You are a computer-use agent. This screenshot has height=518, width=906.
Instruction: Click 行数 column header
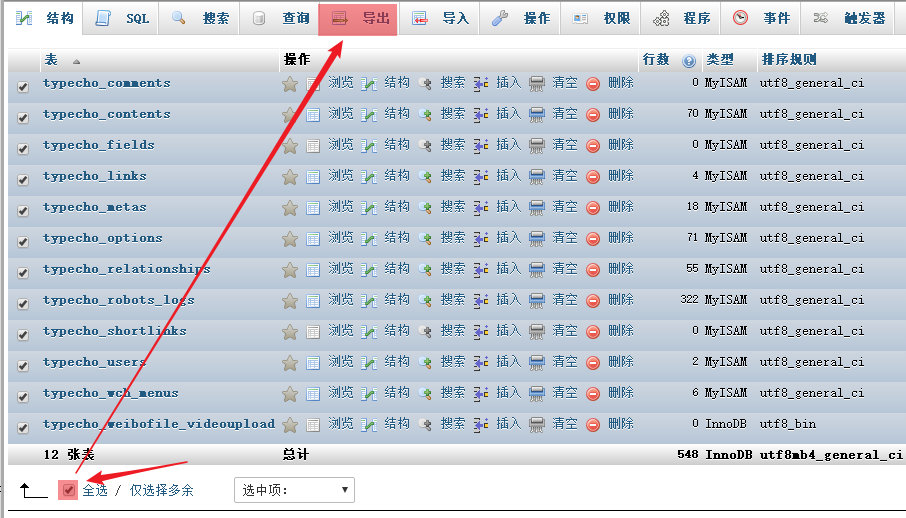[x=656, y=60]
